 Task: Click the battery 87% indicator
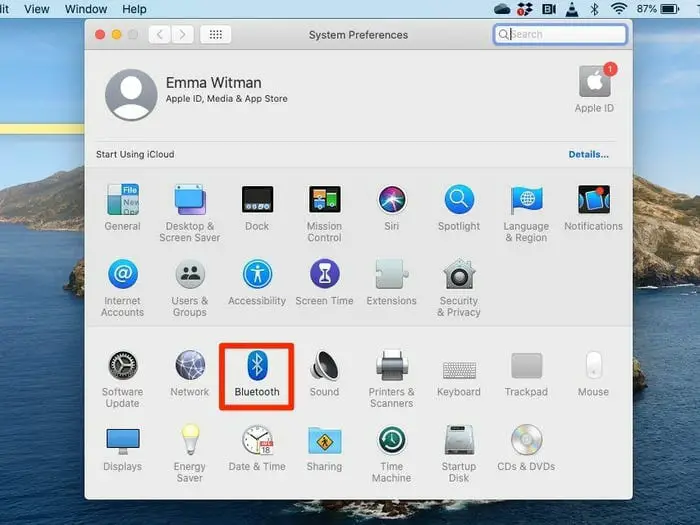coord(658,9)
